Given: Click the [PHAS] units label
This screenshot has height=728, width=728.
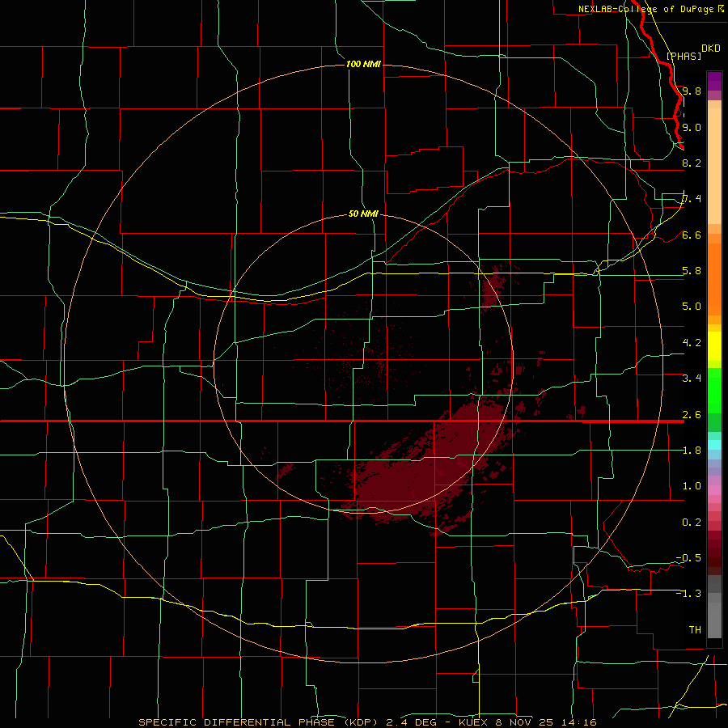Looking at the screenshot, I should (x=684, y=56).
